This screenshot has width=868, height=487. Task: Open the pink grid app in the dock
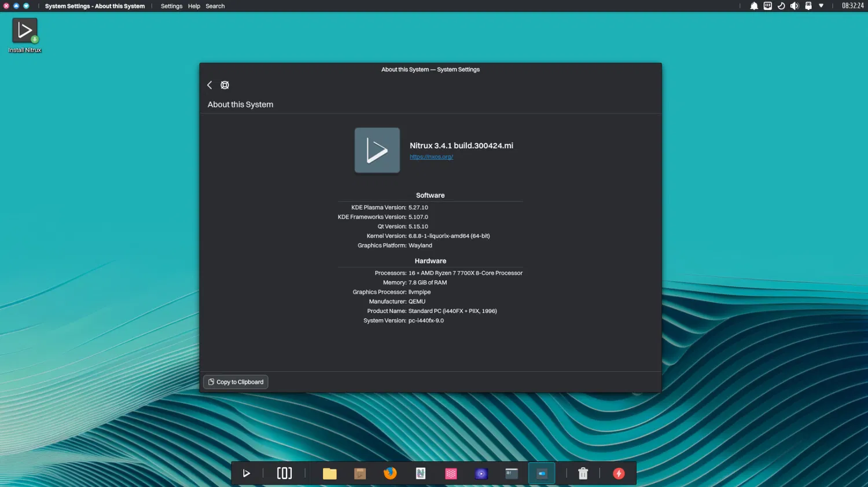pyautogui.click(x=451, y=474)
